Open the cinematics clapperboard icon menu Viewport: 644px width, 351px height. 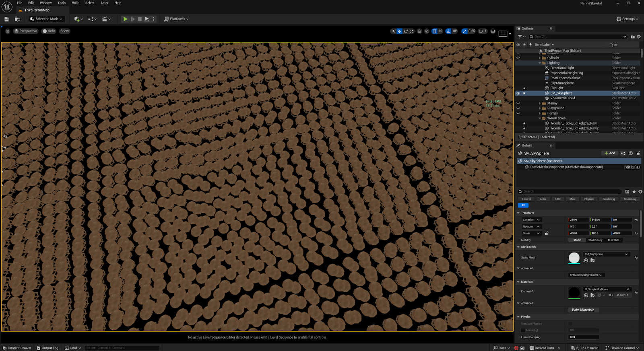pos(106,19)
